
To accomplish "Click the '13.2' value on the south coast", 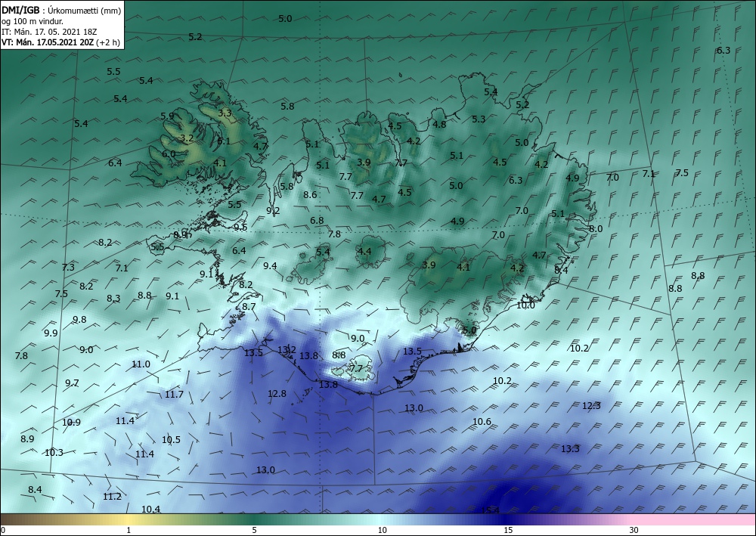I will point(287,350).
